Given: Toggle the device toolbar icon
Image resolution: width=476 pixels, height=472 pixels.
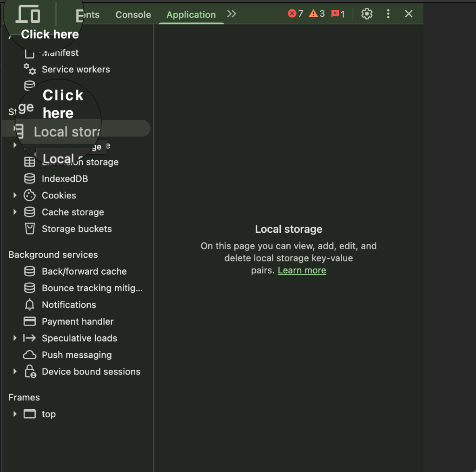Looking at the screenshot, I should pyautogui.click(x=28, y=14).
